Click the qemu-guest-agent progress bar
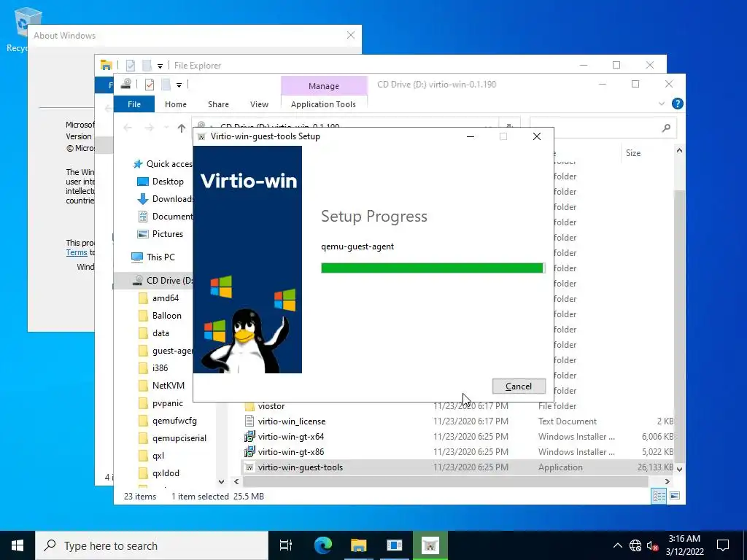 click(433, 268)
